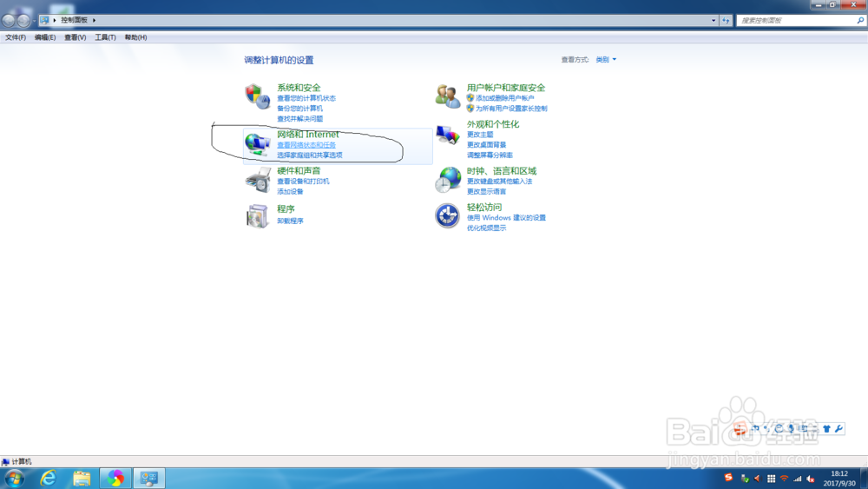868x489 pixels.
Task: Click 添加或删除用户帐户 link
Action: 505,98
